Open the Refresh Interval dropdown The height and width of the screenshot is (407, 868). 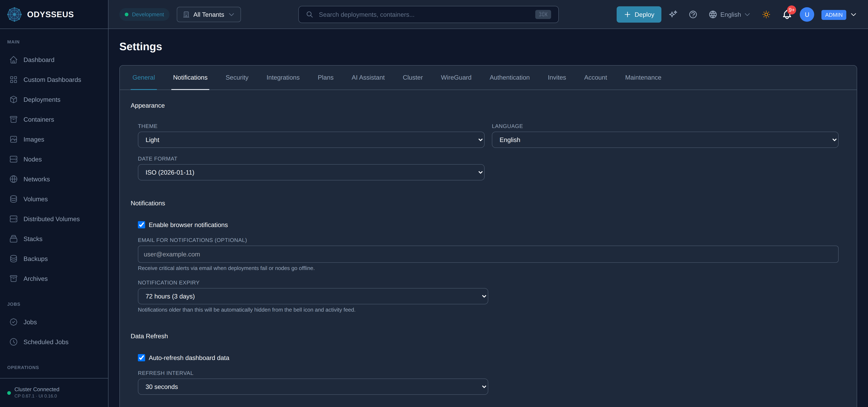tap(313, 386)
